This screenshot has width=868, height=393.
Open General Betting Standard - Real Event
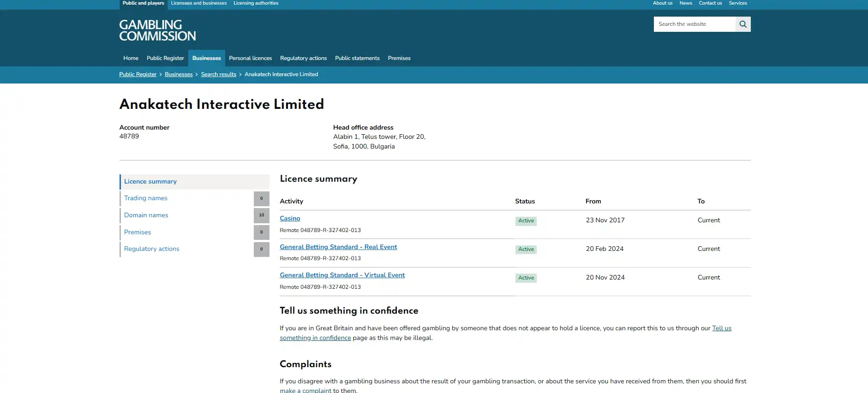coord(338,247)
